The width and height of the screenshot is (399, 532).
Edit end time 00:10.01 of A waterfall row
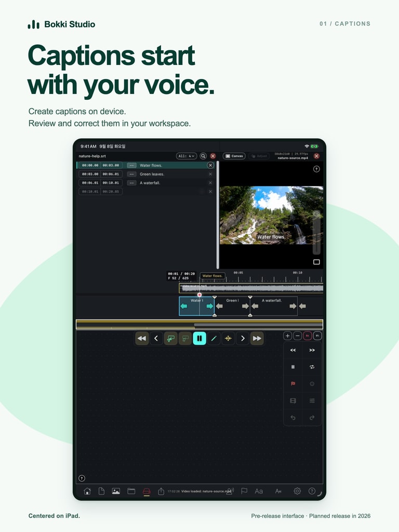point(111,183)
